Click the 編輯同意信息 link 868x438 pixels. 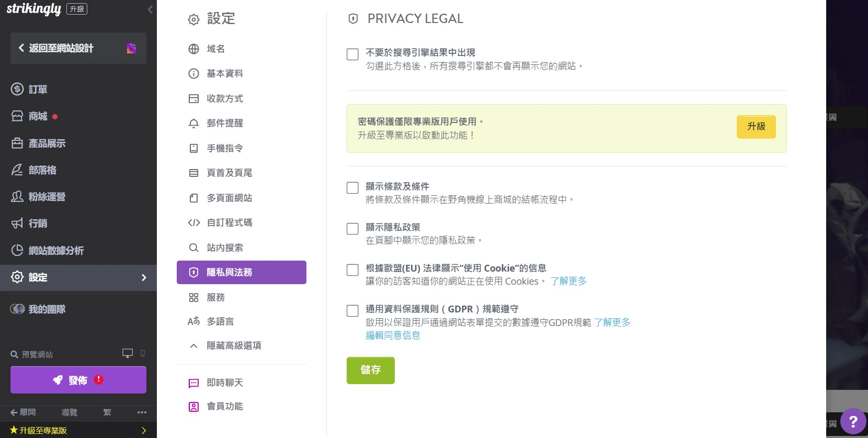[393, 335]
